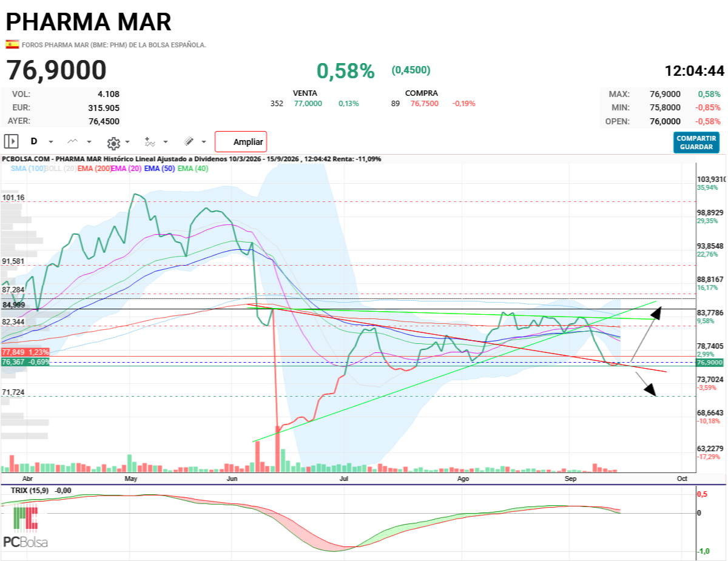The width and height of the screenshot is (728, 561).
Task: Open the chart type dropdown arrow
Action: (x=89, y=142)
